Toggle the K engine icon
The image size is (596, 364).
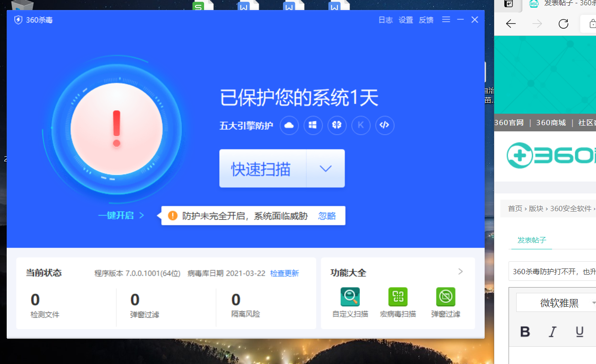point(361,125)
